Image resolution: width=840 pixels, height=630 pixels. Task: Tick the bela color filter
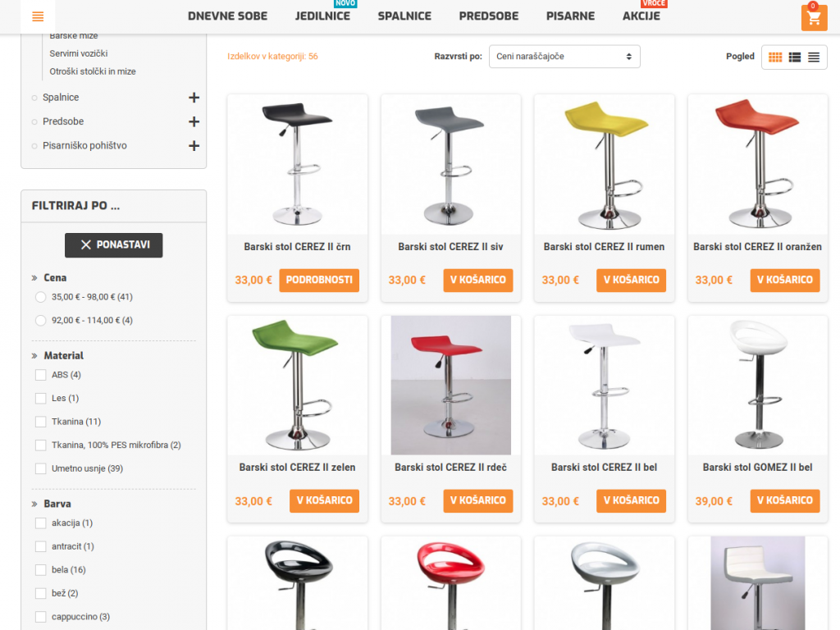pos(40,569)
